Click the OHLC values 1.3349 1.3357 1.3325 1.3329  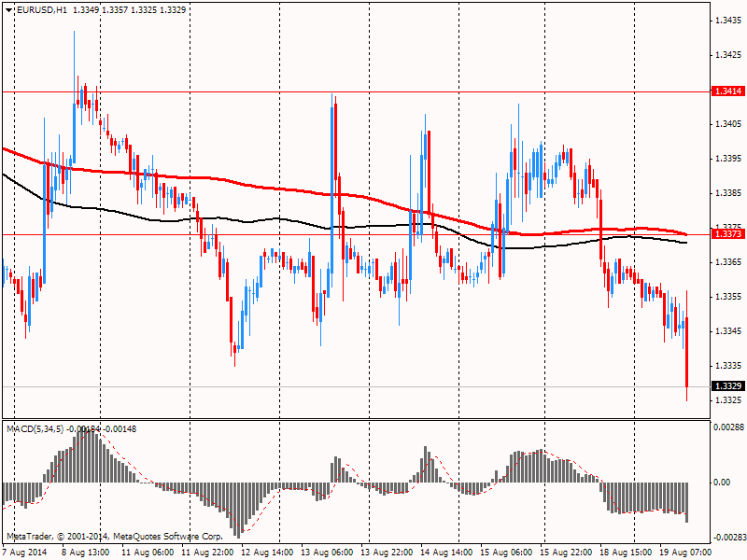point(130,9)
